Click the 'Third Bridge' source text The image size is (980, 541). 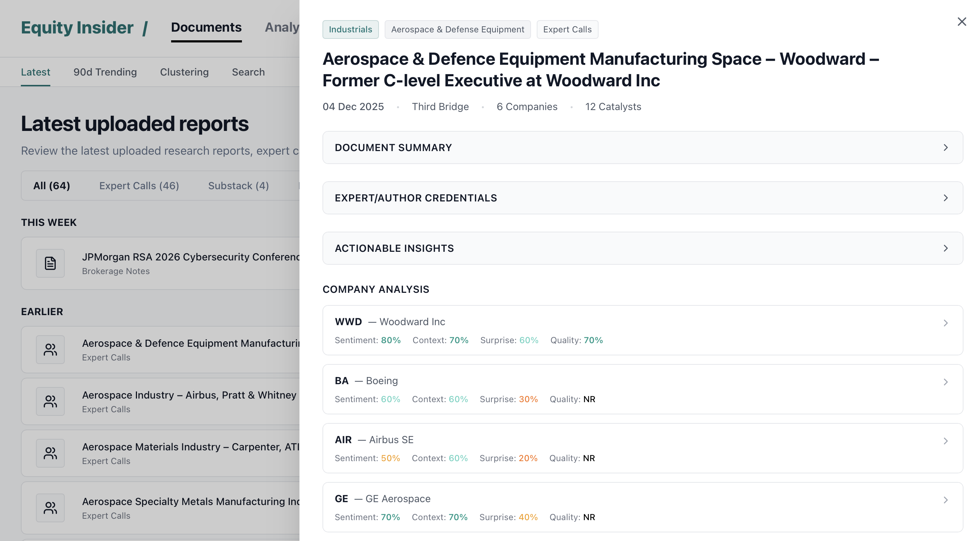[440, 106]
